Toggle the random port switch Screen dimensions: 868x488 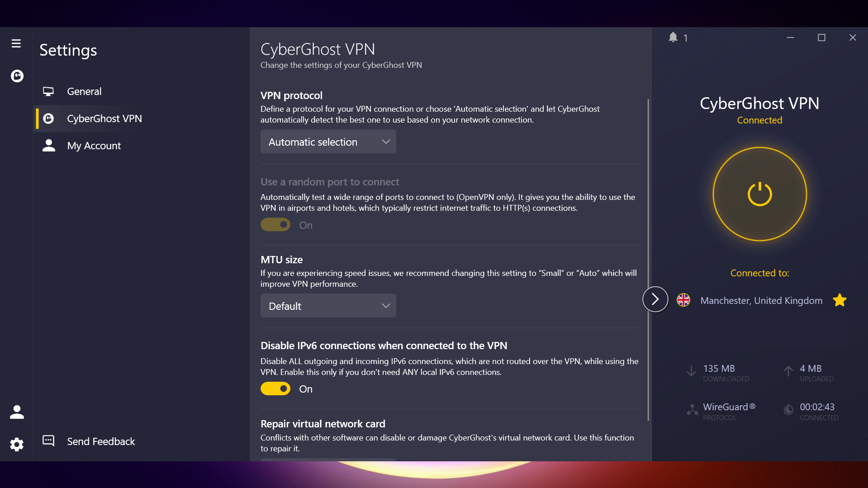[x=275, y=225]
